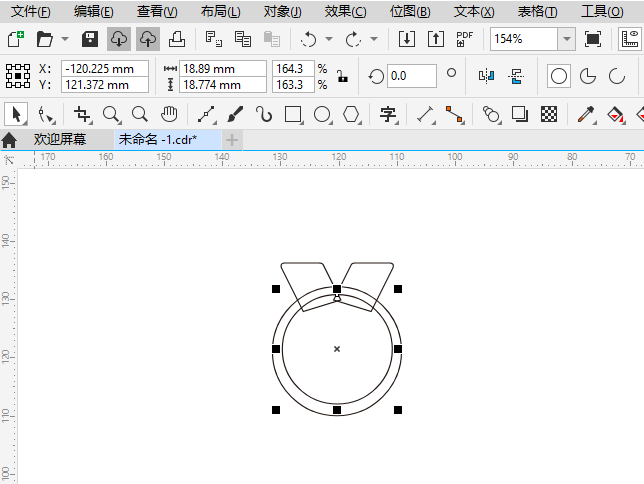Select the Transparency checkerboard tool
The width and height of the screenshot is (644, 484).
[x=549, y=114]
